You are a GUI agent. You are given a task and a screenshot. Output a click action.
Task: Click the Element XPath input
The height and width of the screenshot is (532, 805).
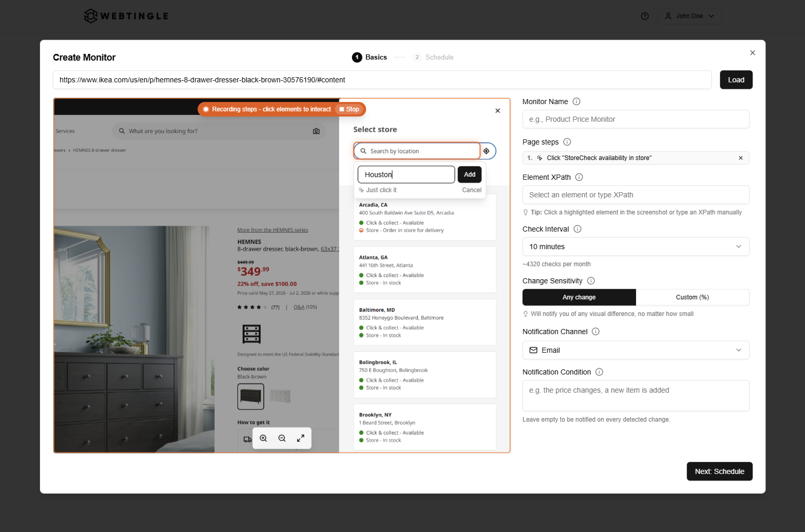click(636, 195)
